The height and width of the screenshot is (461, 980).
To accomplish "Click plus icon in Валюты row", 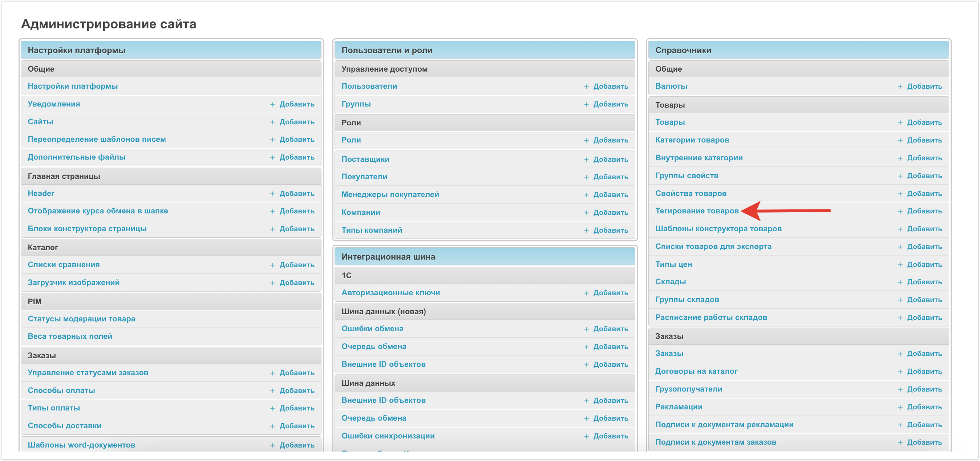I will click(900, 87).
